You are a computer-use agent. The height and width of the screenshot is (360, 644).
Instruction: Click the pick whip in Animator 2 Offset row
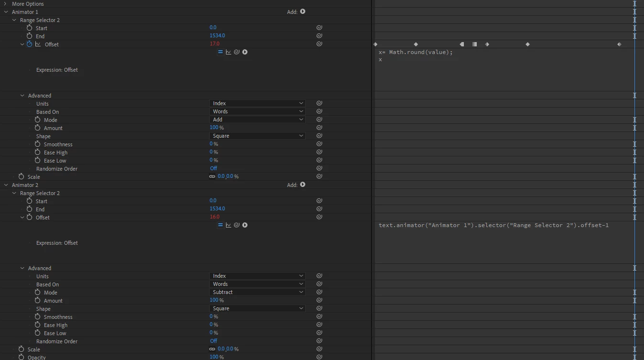(319, 217)
